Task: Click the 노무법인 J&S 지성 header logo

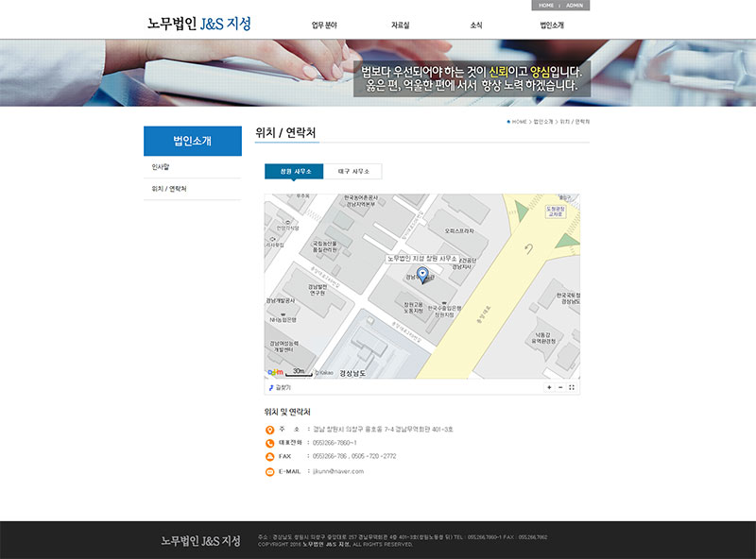Action: 199,24
